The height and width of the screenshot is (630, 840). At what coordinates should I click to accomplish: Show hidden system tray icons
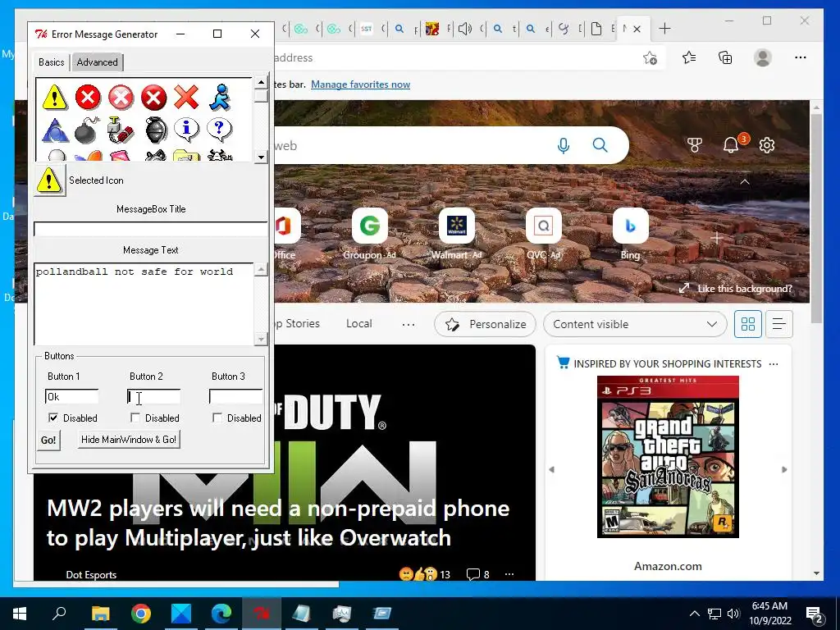694,614
